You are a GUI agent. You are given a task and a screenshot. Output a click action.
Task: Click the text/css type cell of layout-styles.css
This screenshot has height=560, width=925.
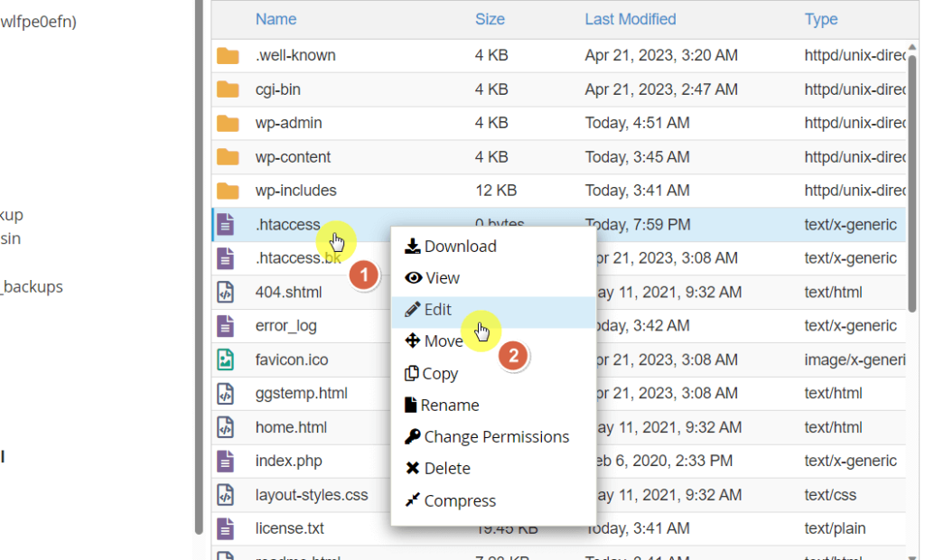point(830,494)
